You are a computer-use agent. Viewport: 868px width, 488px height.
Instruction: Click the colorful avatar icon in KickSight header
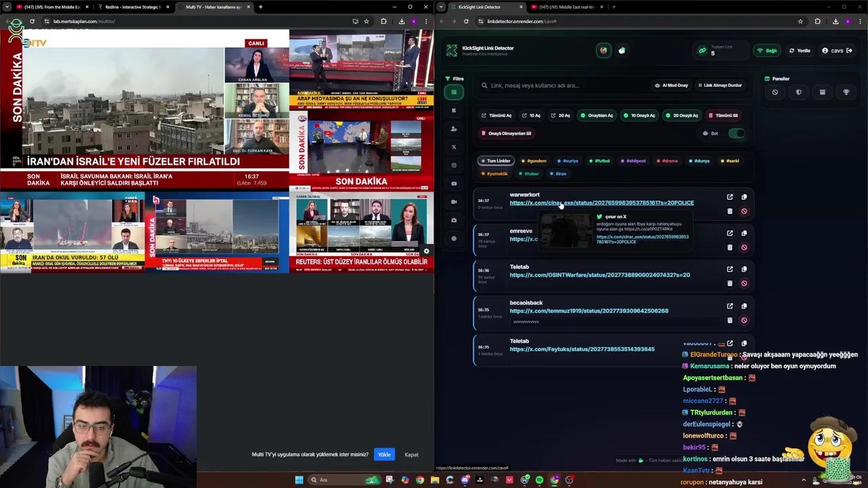click(x=604, y=51)
